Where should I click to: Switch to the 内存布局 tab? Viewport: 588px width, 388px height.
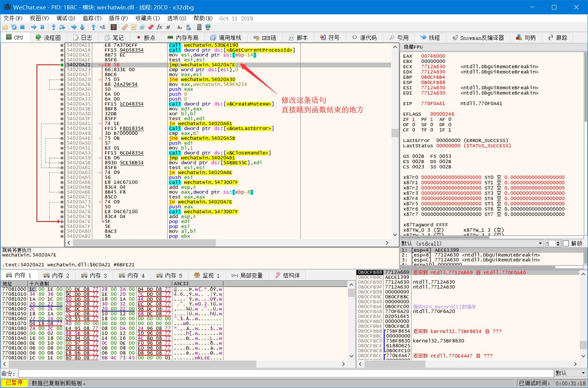click(183, 38)
